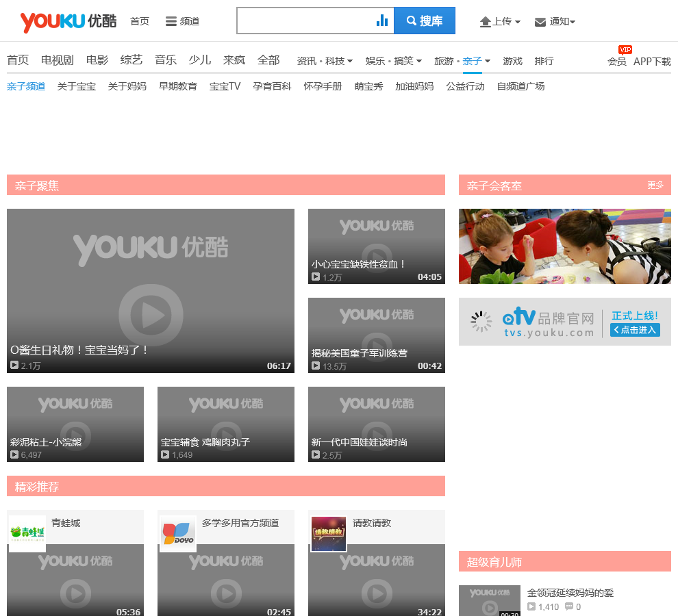Switch to 孕育百科 sub-tab
Screen dimensions: 678x616
point(272,86)
